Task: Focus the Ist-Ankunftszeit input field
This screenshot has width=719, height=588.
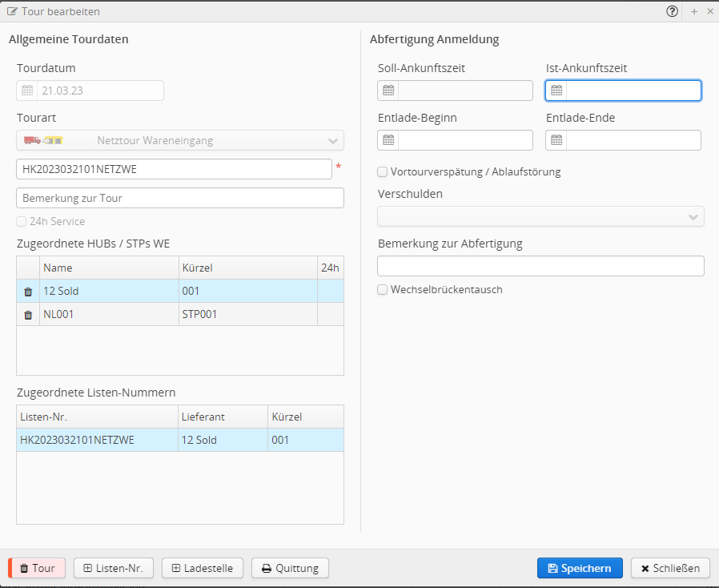Action: tap(633, 91)
